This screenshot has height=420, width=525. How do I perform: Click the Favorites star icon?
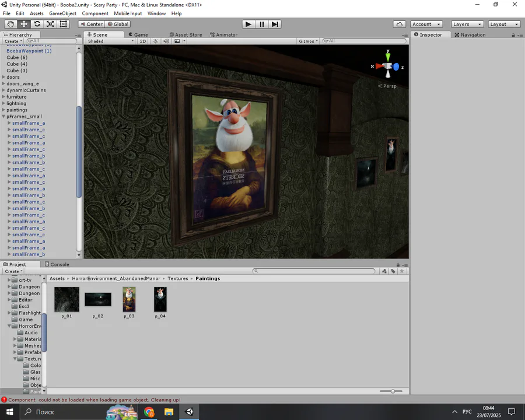(x=402, y=271)
